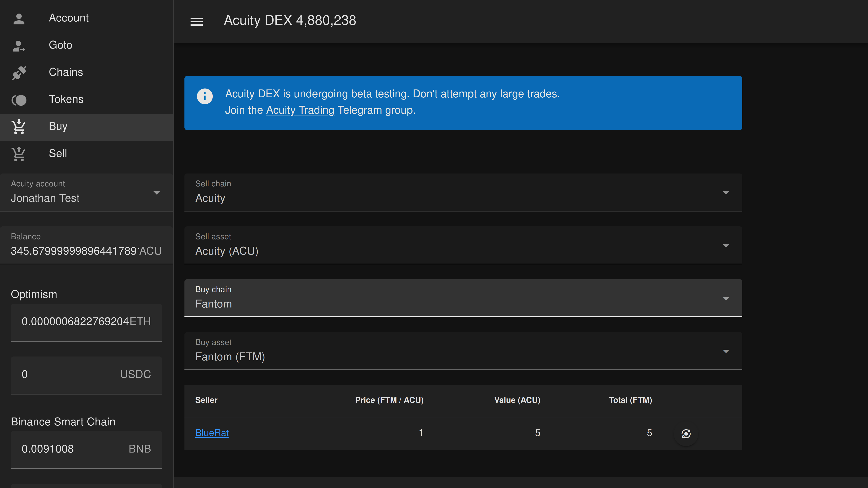Click the Sell cart icon
The width and height of the screenshot is (868, 488).
tap(19, 154)
